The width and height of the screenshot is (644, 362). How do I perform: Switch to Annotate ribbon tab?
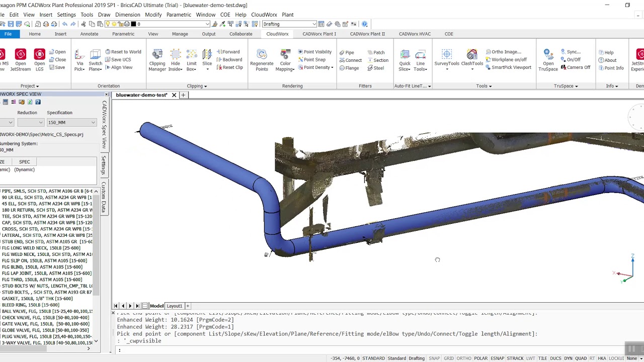pyautogui.click(x=89, y=34)
